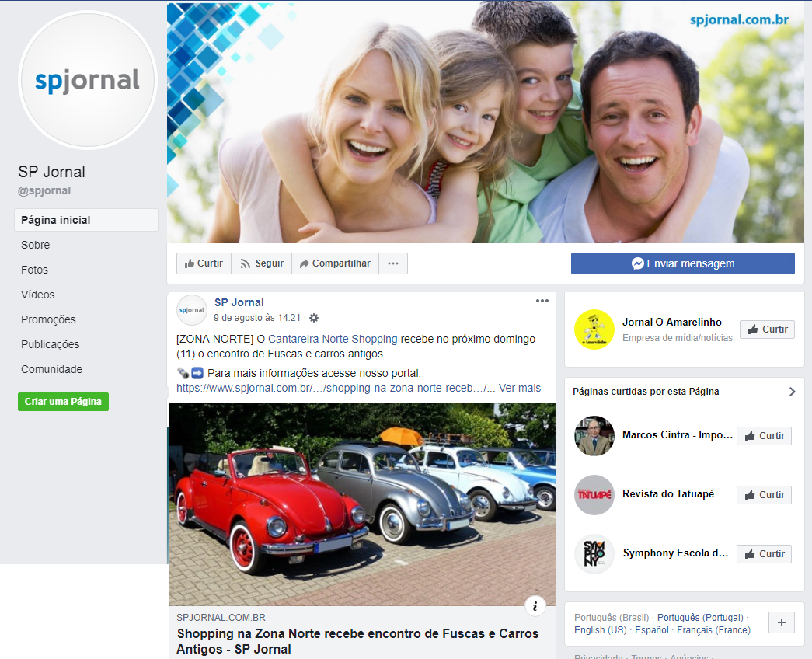Go to the Sobre section

(35, 245)
